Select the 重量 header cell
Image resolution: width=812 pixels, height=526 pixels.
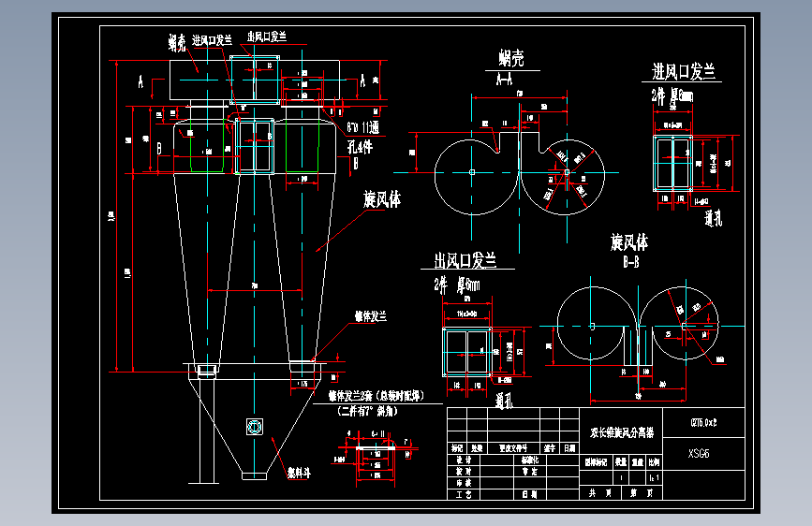click(x=638, y=461)
